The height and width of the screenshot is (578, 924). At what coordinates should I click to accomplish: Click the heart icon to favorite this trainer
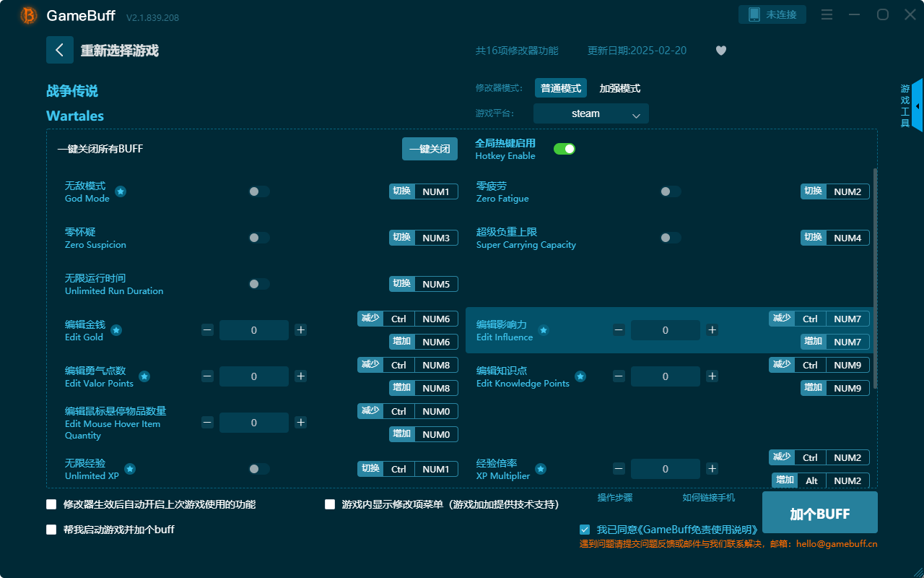click(720, 51)
